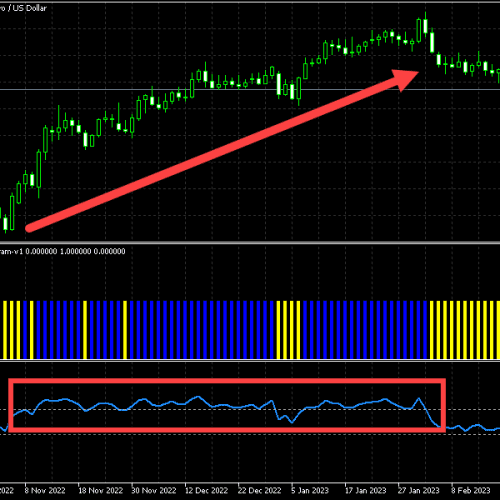Screen dimensions: 500x500
Task: Click the 8 Feb 2023 date label
Action: 471,491
